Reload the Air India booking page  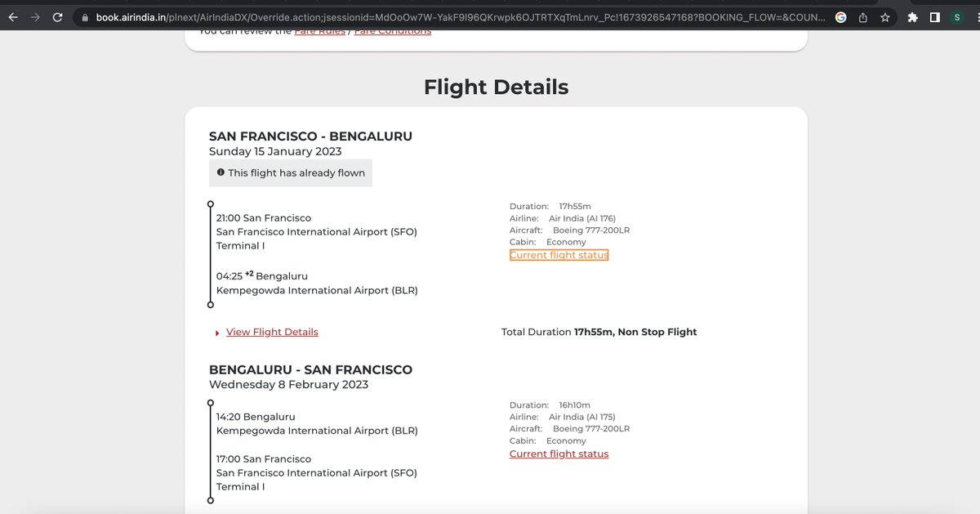tap(57, 17)
